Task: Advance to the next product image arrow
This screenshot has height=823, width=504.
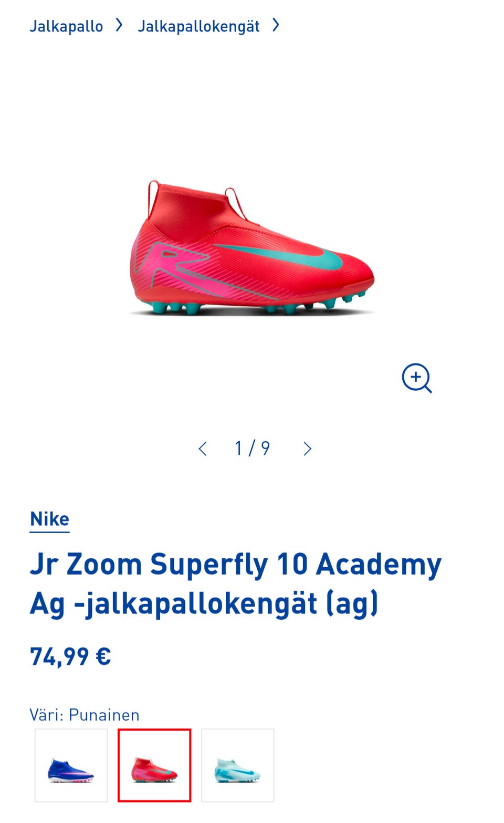Action: [308, 449]
